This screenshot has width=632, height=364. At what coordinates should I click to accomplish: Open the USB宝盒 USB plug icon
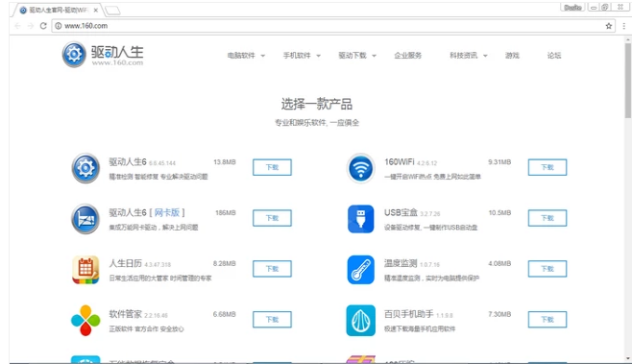361,219
